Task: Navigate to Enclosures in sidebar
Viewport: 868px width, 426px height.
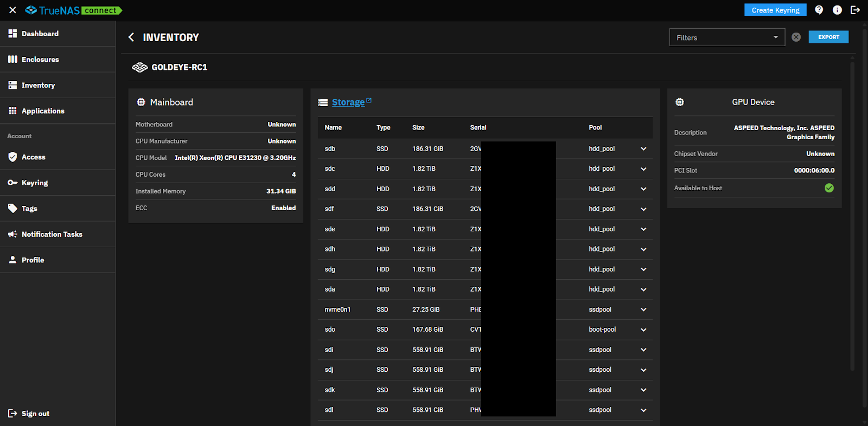Action: pos(40,60)
